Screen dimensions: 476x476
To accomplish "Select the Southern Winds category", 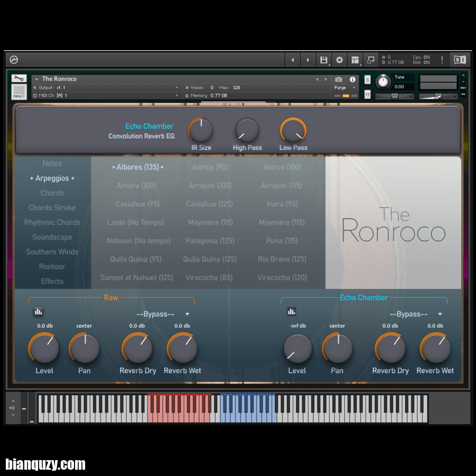I will tap(52, 252).
